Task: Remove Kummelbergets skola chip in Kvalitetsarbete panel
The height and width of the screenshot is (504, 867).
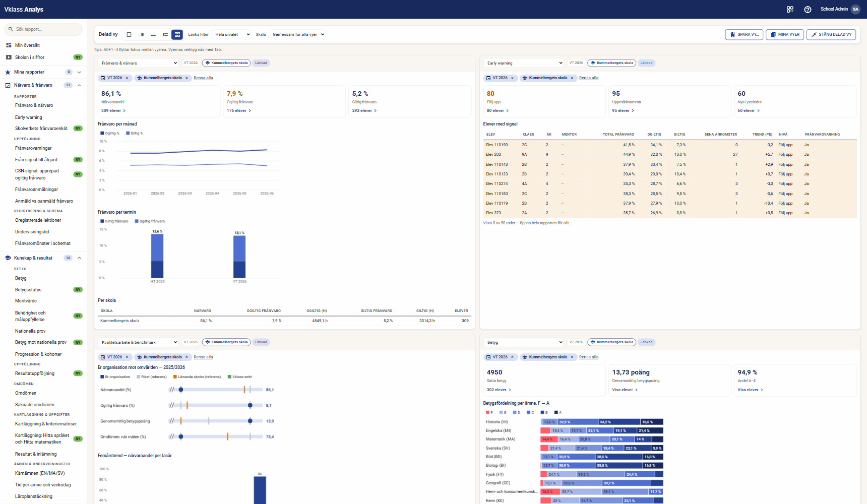Action: (187, 357)
